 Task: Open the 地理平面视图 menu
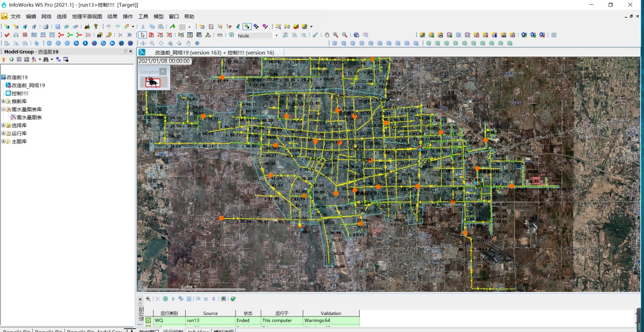tap(87, 17)
